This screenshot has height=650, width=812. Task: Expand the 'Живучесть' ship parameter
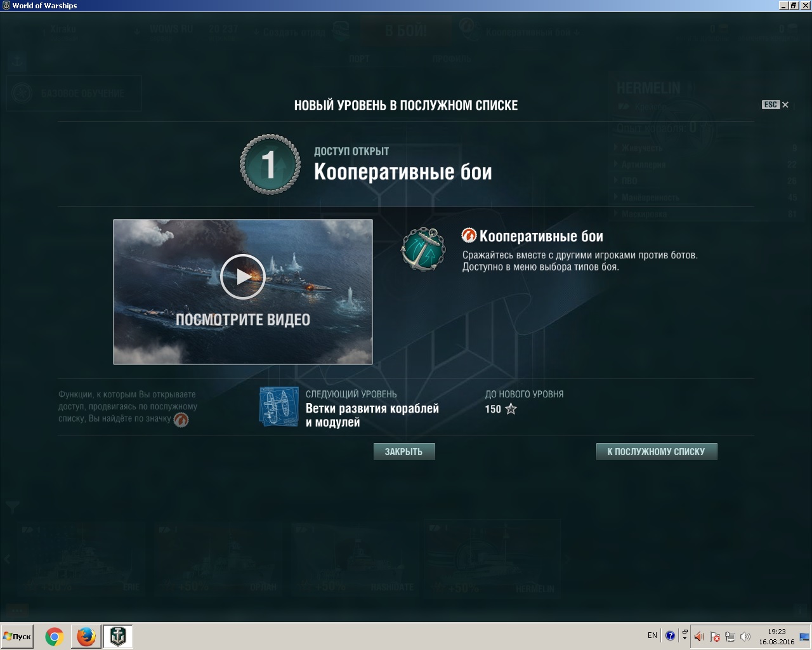click(x=705, y=148)
